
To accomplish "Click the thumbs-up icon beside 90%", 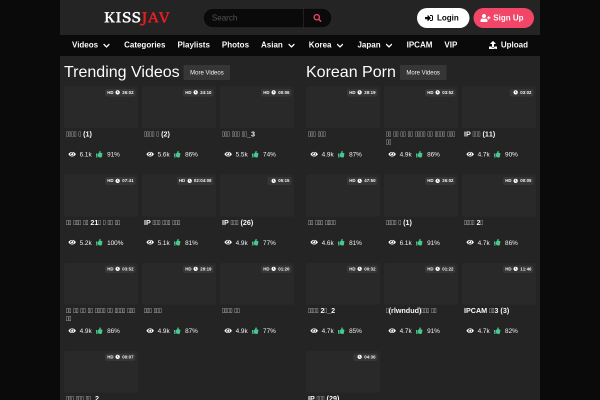I will coord(497,154).
